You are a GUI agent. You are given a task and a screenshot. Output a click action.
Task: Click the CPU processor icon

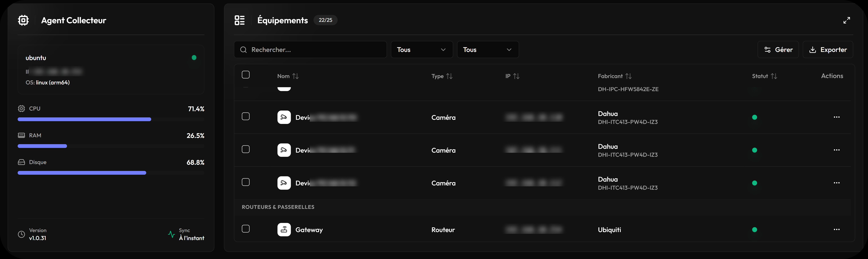pyautogui.click(x=21, y=109)
